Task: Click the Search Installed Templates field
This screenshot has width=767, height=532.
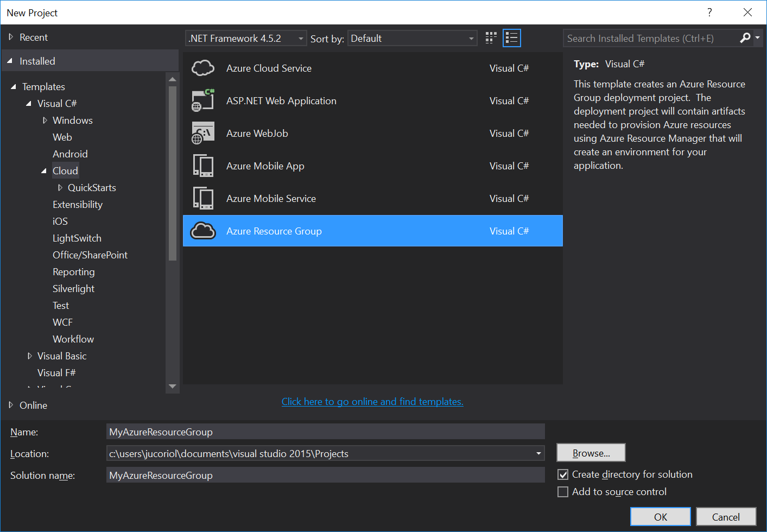Action: [651, 38]
